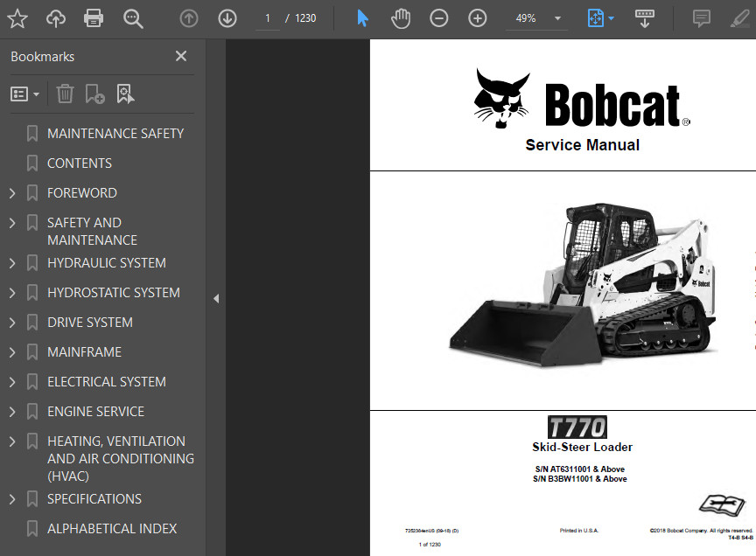Expand the HVAC bookmark
Image resolution: width=756 pixels, height=556 pixels.
pyautogui.click(x=12, y=441)
